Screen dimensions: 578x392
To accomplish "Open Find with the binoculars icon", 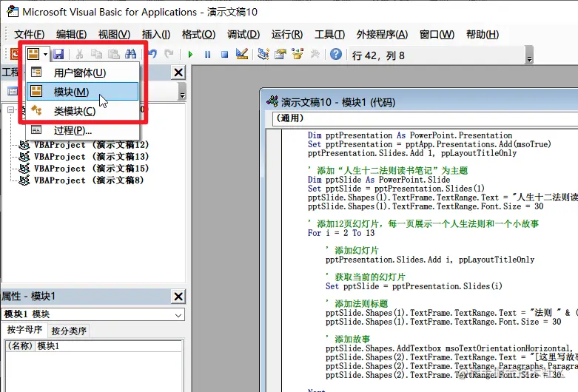I will click(x=130, y=54).
